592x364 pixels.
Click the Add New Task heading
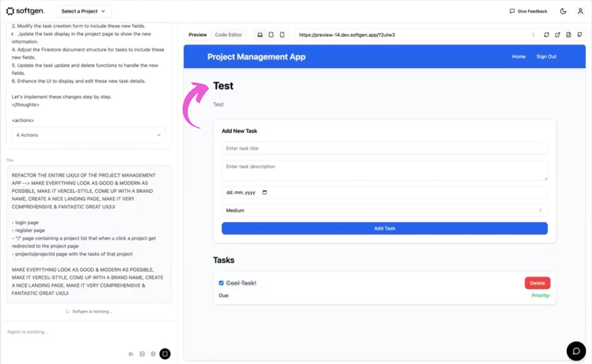click(239, 131)
